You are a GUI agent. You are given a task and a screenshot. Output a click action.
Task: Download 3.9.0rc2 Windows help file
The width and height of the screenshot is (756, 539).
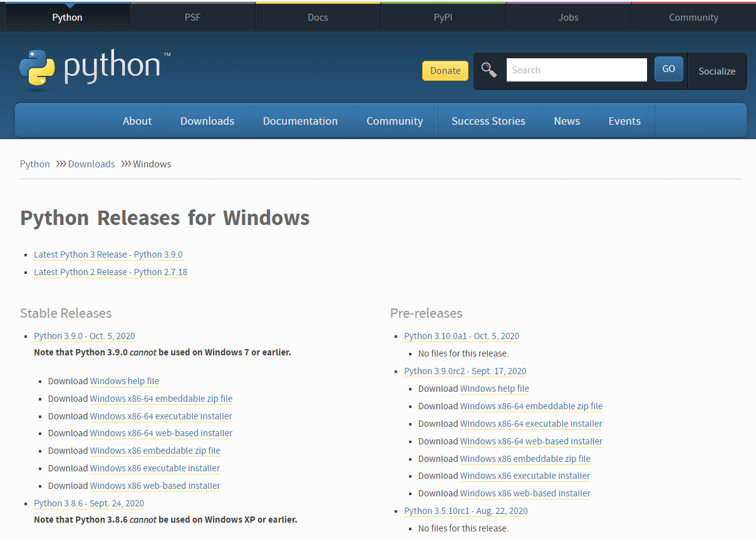[x=495, y=389]
